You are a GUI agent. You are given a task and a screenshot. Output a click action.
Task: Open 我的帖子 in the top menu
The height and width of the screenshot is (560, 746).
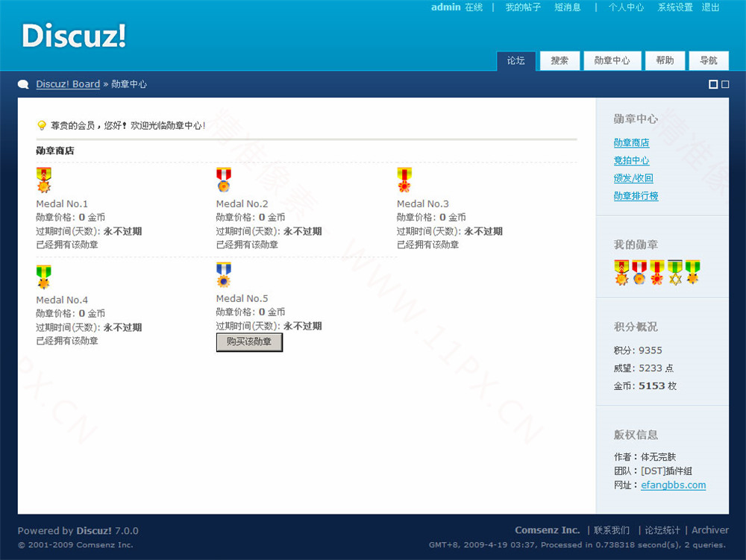click(523, 7)
